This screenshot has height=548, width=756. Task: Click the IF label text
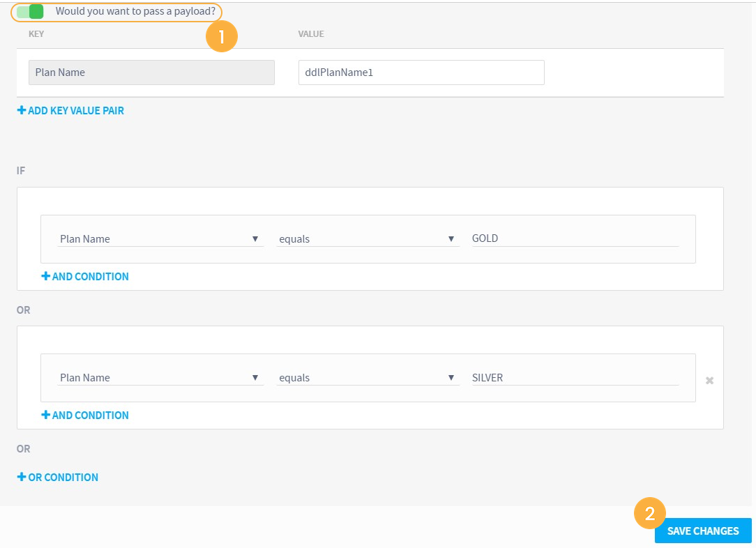(x=21, y=170)
